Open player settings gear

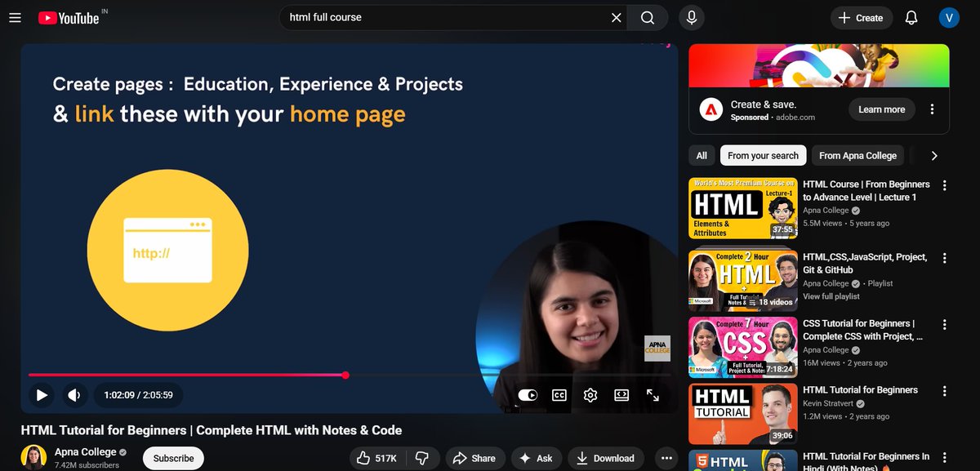pyautogui.click(x=590, y=395)
